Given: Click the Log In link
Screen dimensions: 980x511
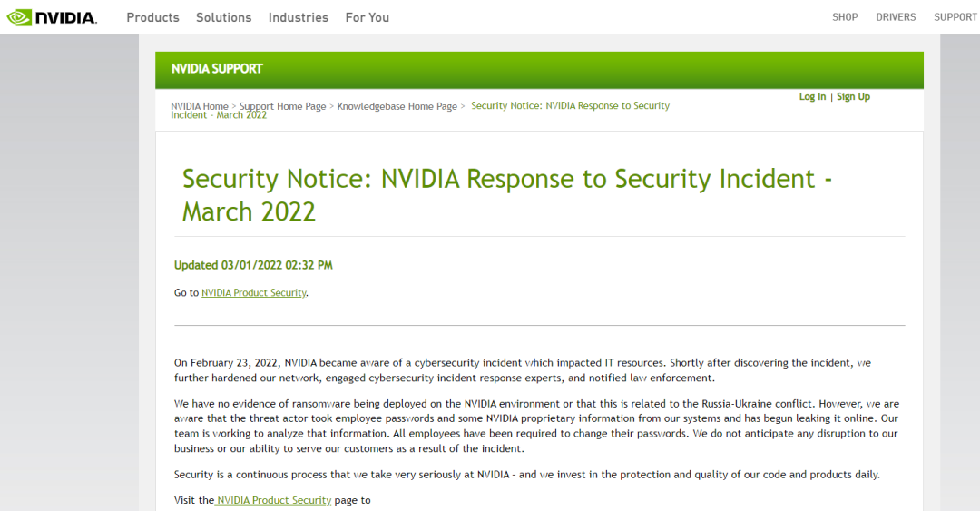Looking at the screenshot, I should [x=812, y=97].
